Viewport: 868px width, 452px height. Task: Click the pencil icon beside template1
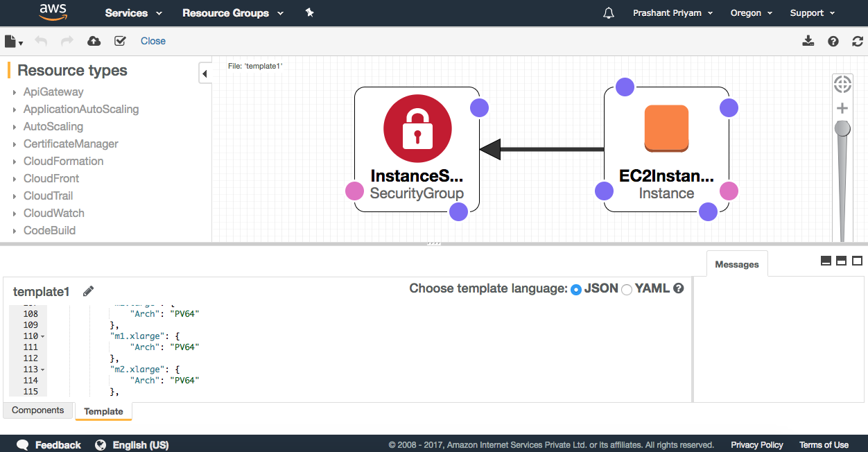click(88, 291)
